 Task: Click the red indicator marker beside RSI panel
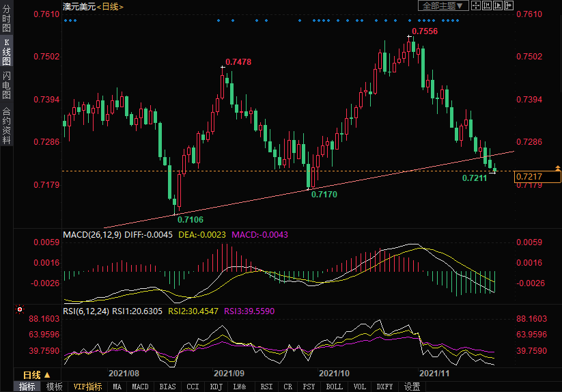tap(20, 310)
